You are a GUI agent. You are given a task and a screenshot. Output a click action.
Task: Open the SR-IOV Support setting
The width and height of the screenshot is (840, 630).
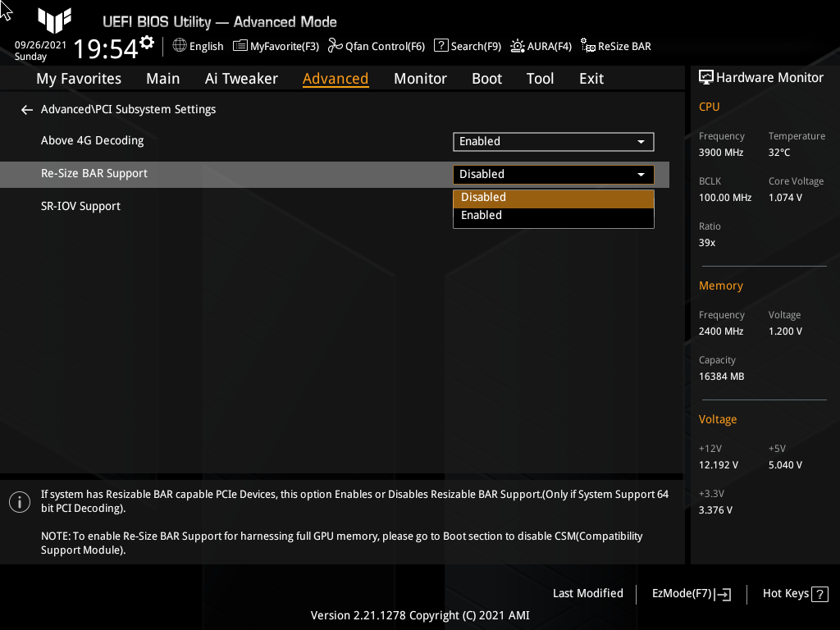click(x=80, y=206)
